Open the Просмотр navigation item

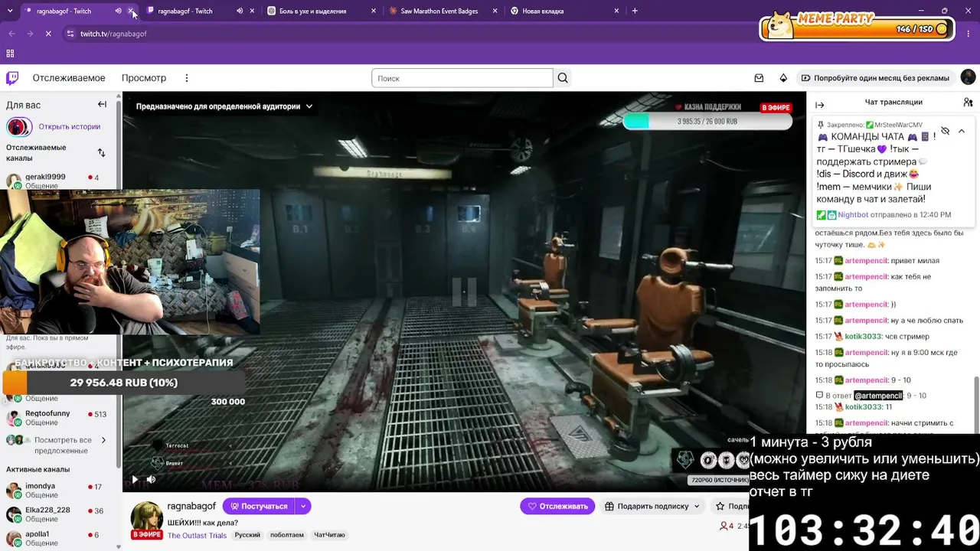(x=144, y=78)
